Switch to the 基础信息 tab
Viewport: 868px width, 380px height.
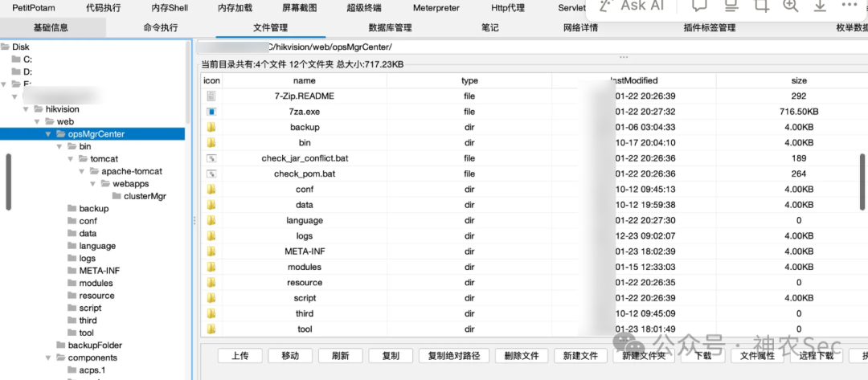(x=51, y=27)
